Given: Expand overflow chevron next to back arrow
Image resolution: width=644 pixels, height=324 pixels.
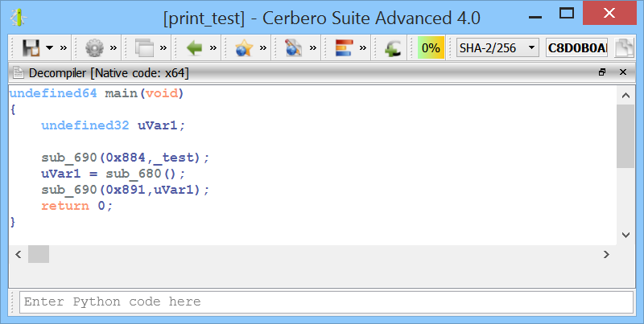Looking at the screenshot, I should pyautogui.click(x=213, y=48).
